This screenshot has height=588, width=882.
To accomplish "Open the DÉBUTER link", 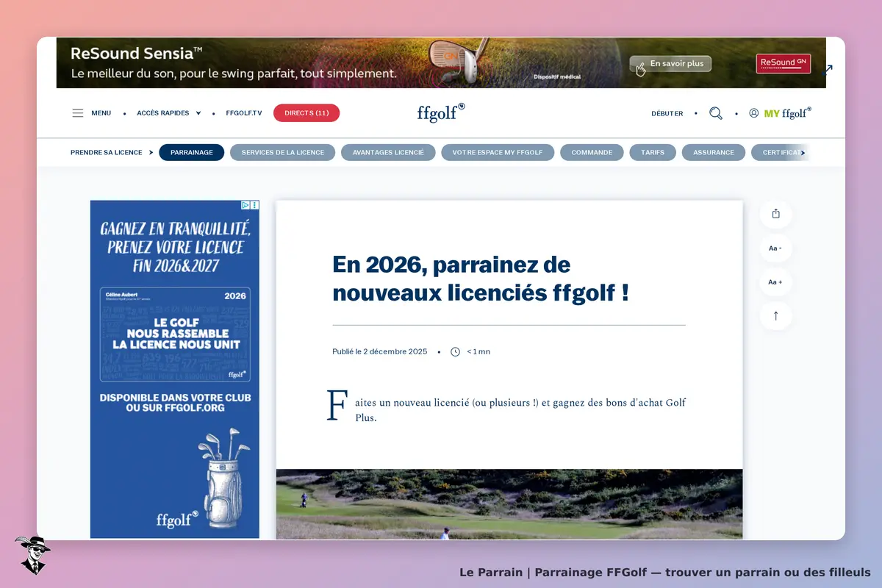I will (667, 113).
